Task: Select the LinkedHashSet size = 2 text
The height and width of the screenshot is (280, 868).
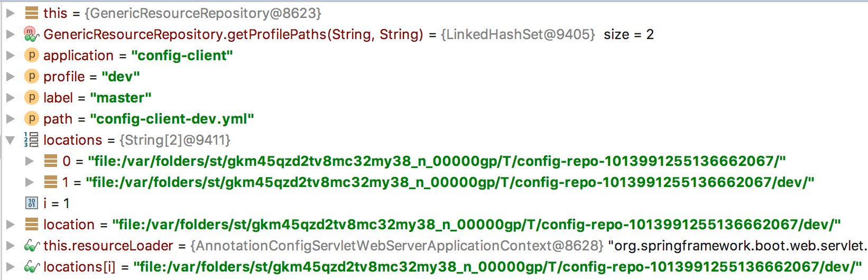Action: tap(629, 34)
